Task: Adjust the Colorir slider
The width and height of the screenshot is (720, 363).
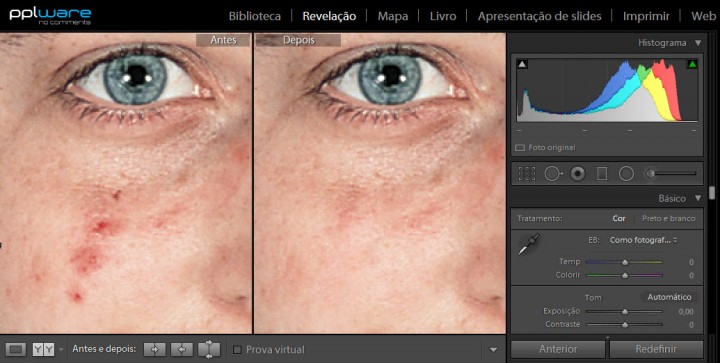Action: [x=624, y=275]
